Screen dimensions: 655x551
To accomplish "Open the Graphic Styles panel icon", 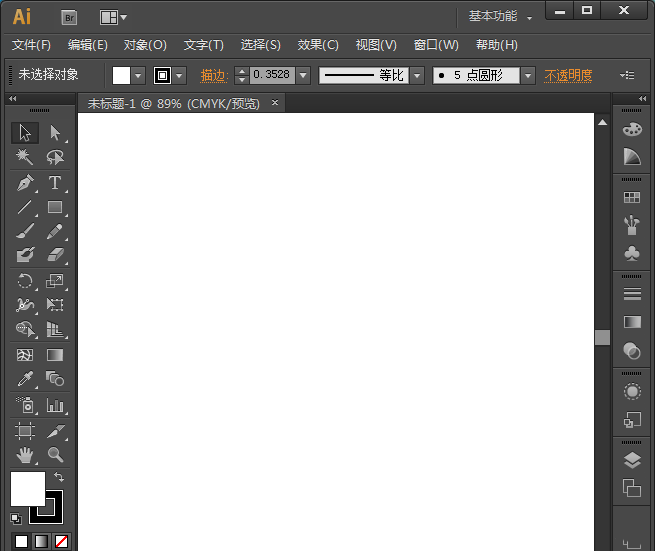I will point(632,420).
